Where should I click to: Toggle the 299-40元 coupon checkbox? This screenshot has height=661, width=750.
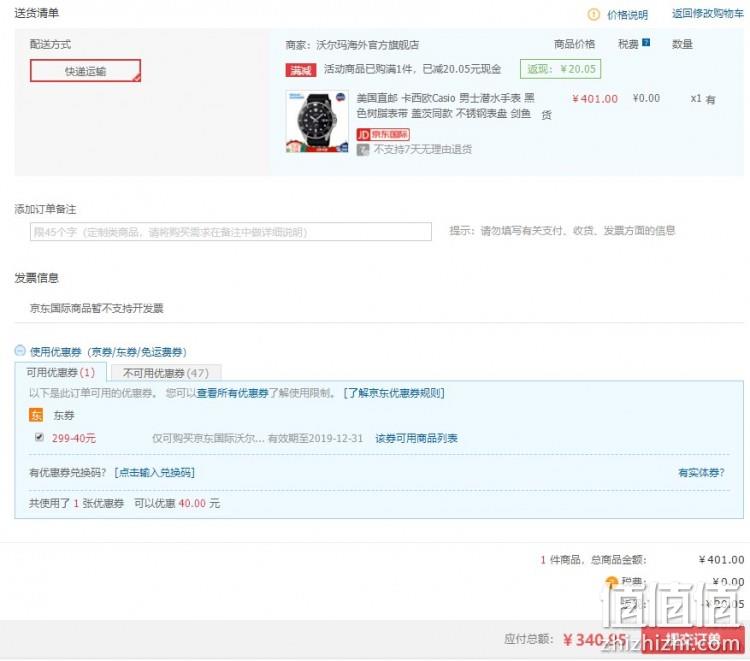(39, 437)
